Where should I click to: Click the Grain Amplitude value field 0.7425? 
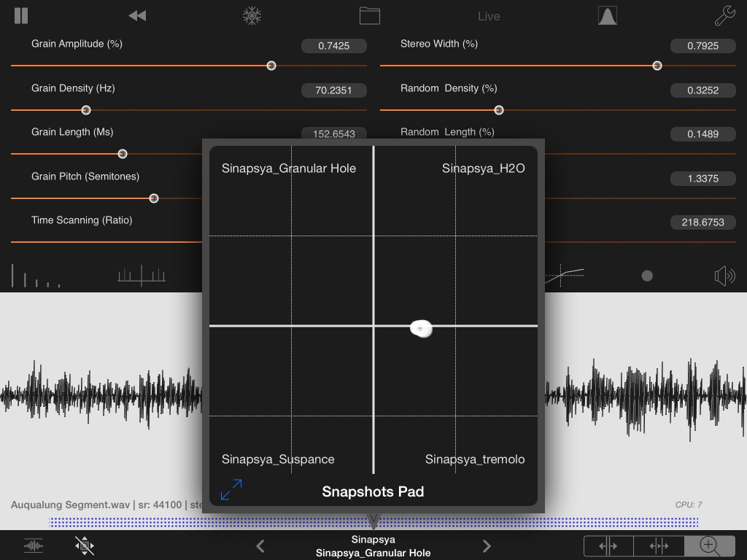coord(334,46)
